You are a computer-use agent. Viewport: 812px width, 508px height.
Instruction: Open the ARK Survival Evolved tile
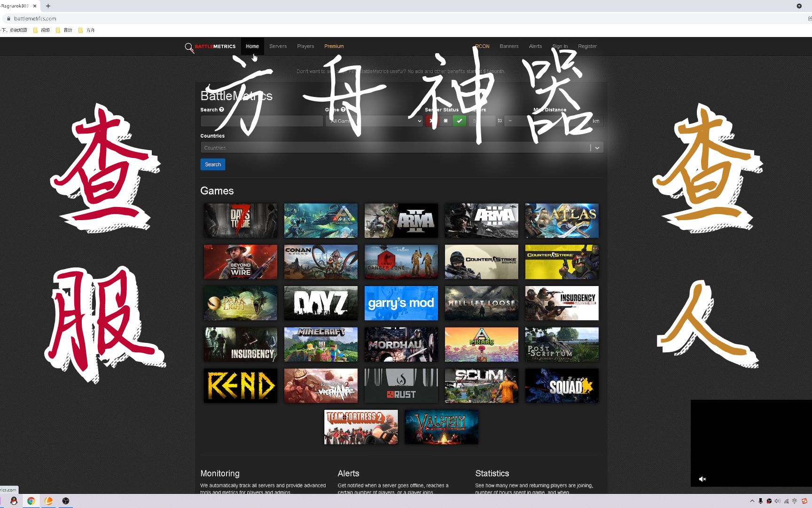[321, 221]
